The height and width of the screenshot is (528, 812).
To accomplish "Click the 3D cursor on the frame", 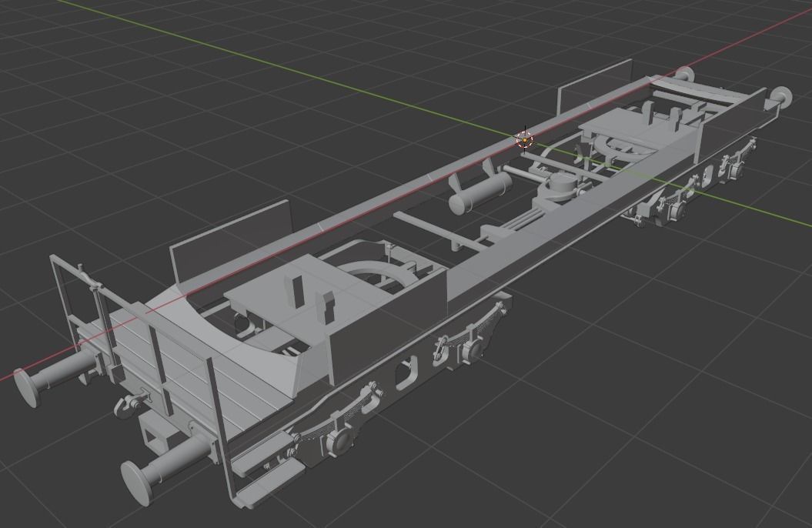I will tap(525, 140).
